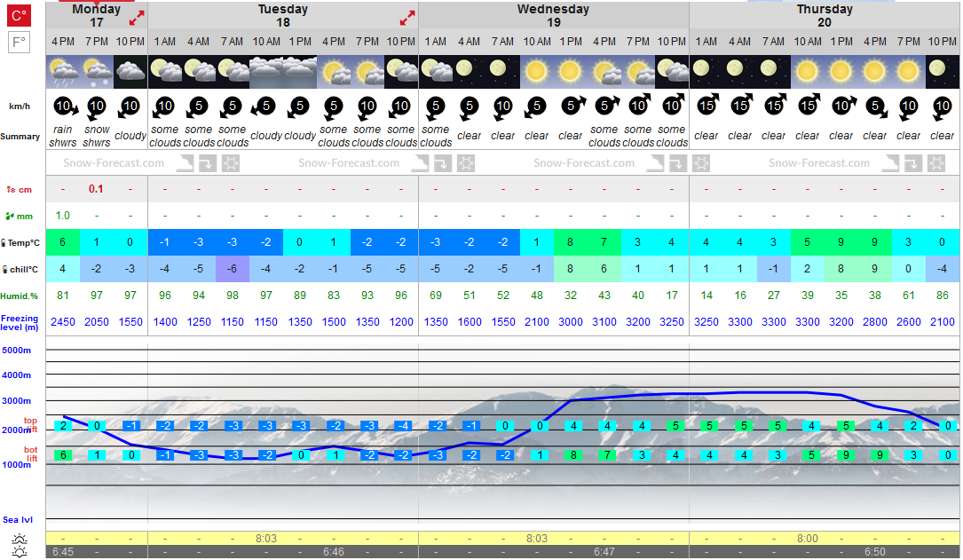Click the 2800 freezing level value
This screenshot has height=560, width=963.
875,322
